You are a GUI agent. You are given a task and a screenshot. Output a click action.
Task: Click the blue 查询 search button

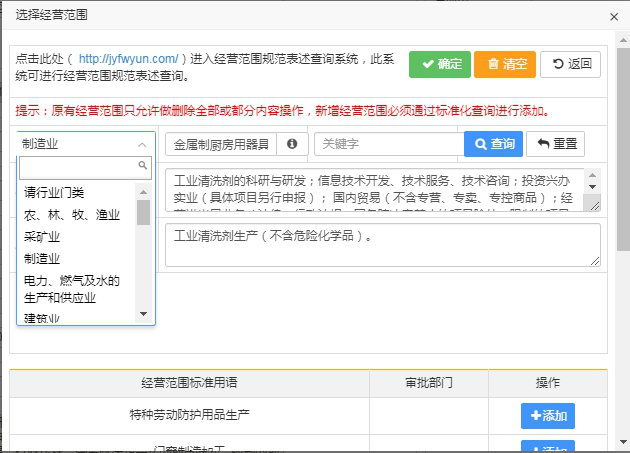[x=493, y=144]
